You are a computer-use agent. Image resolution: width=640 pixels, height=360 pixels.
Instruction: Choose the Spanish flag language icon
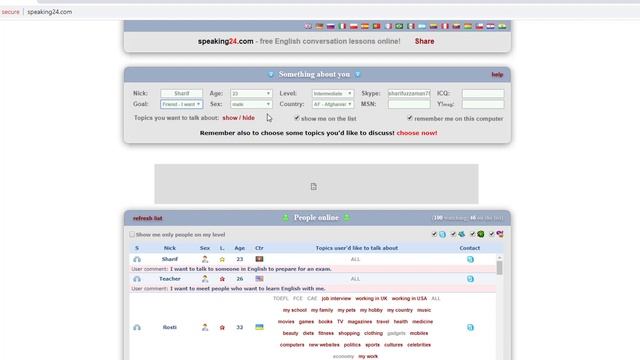(x=365, y=26)
